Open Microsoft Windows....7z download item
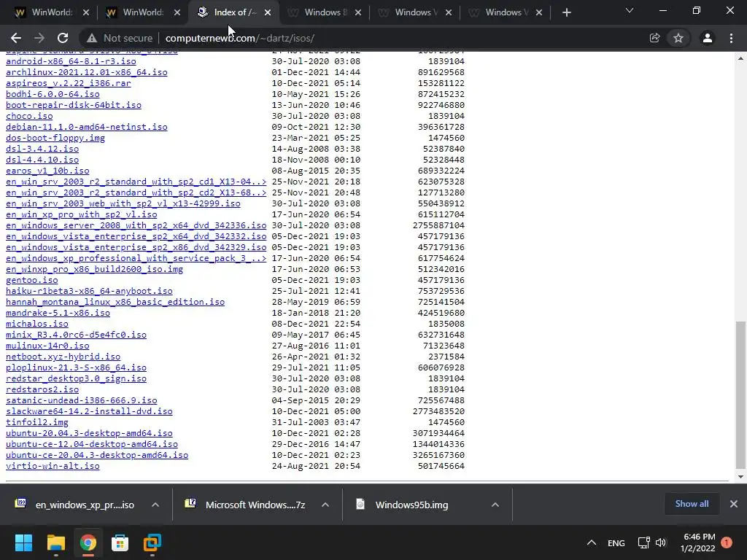Image resolution: width=747 pixels, height=560 pixels. click(246, 505)
